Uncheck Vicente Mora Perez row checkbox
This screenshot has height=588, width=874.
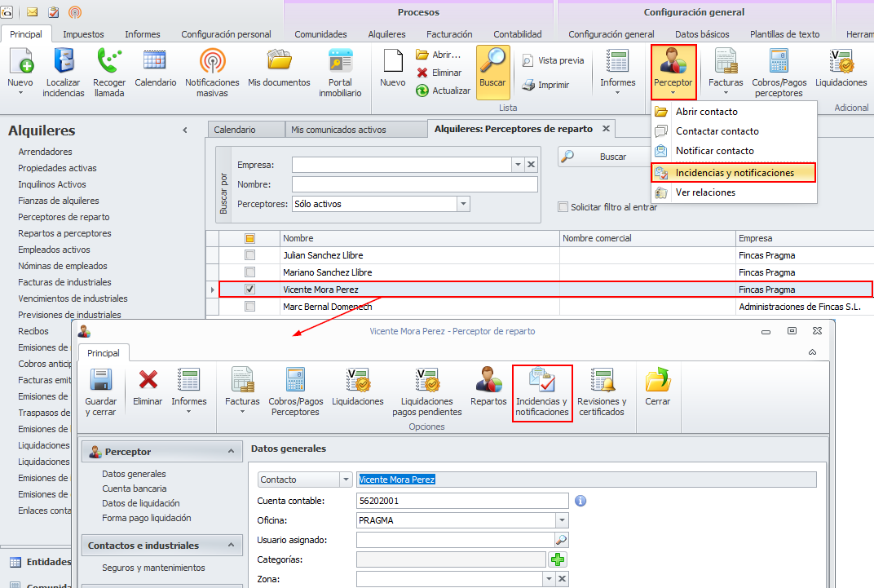point(249,290)
